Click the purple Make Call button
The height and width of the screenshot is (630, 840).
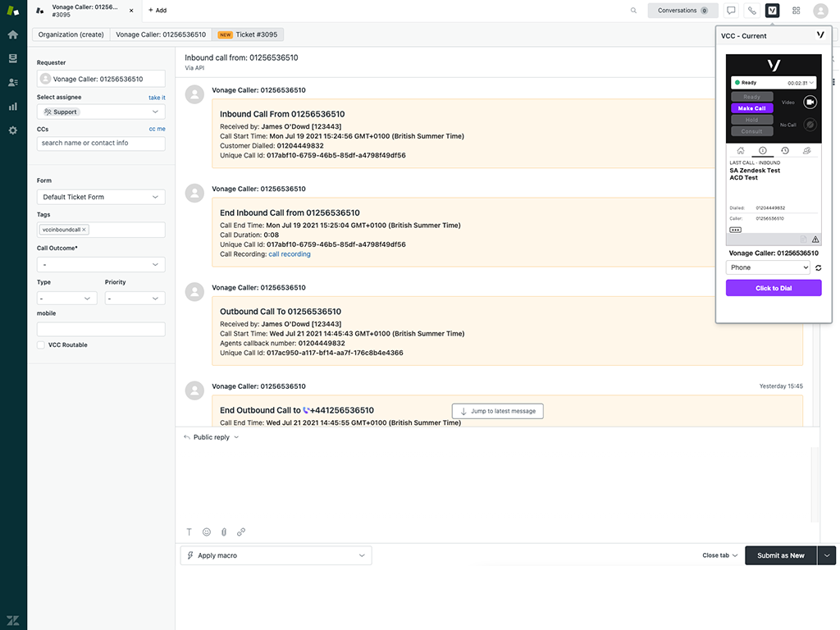click(751, 108)
